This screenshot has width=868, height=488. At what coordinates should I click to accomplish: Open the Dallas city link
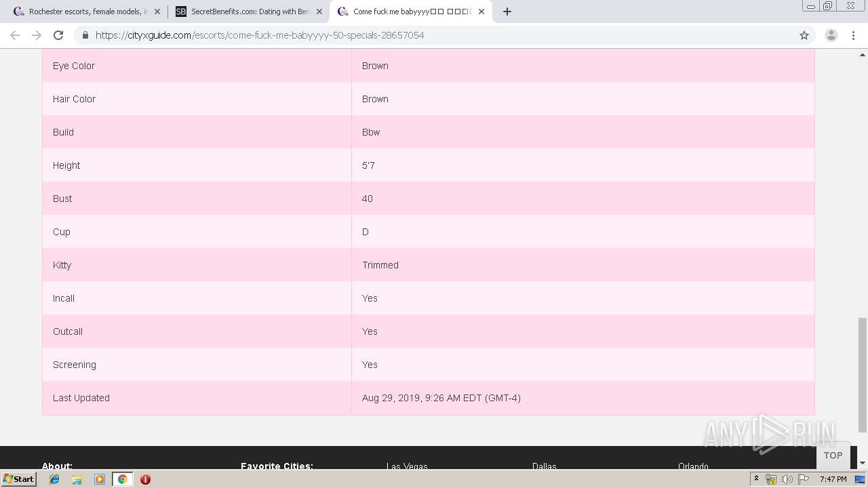pos(544,466)
